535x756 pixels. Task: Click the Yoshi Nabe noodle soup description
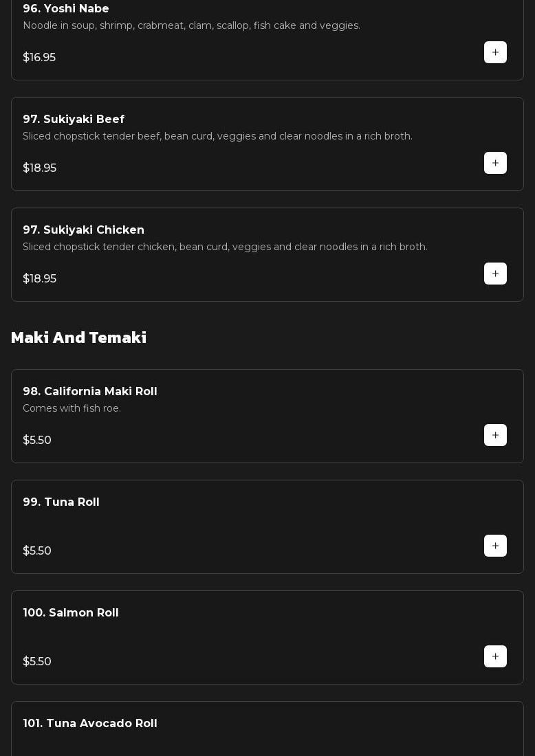191,25
